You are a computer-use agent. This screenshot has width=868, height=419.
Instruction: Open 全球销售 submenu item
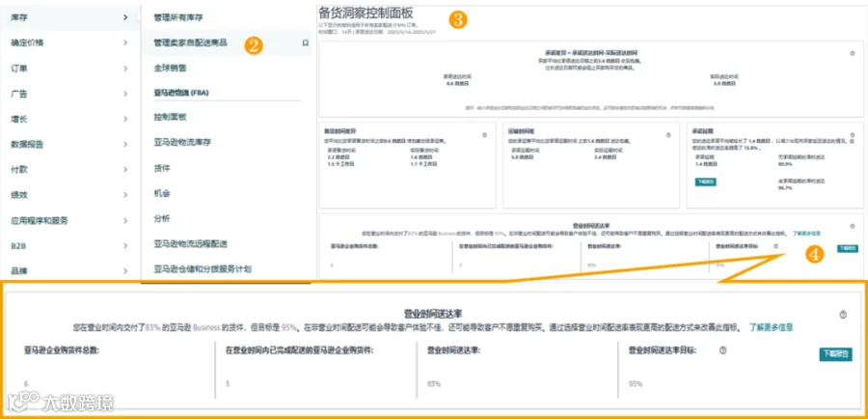(170, 69)
